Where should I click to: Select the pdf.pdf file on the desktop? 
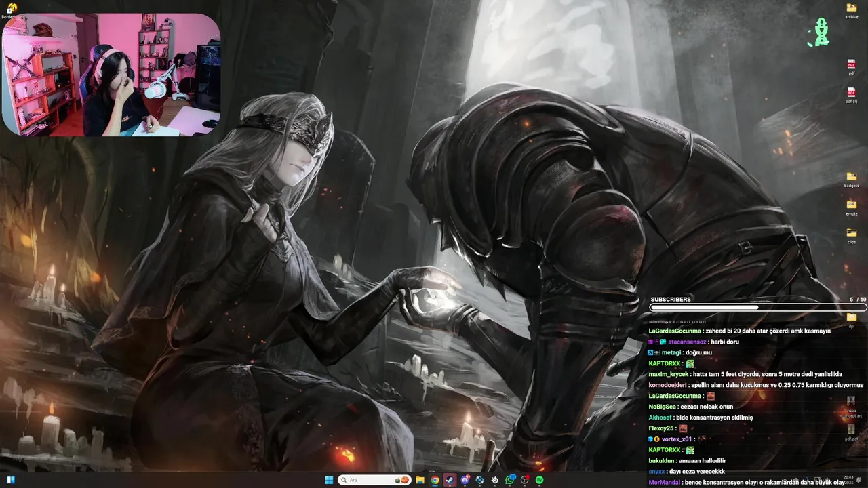pyautogui.click(x=851, y=433)
